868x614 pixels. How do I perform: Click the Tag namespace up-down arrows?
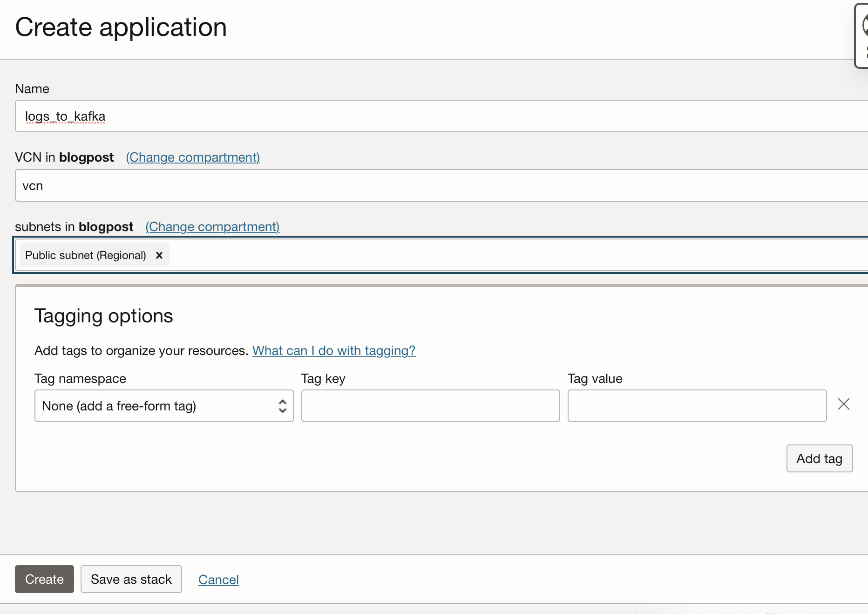pos(282,406)
